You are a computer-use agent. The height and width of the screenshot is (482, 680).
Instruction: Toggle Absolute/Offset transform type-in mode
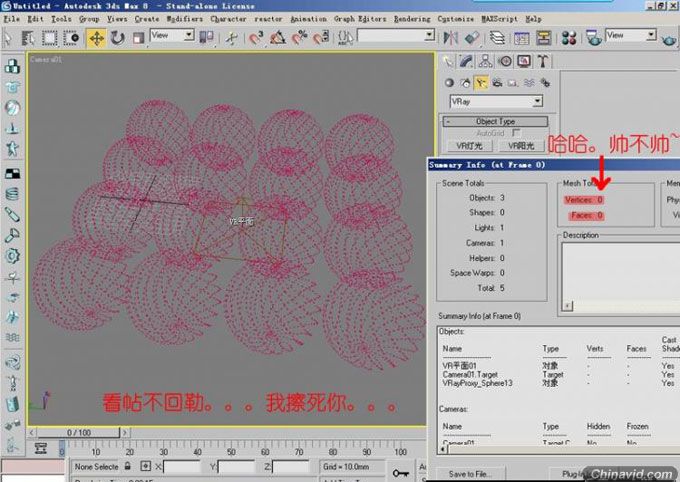146,466
